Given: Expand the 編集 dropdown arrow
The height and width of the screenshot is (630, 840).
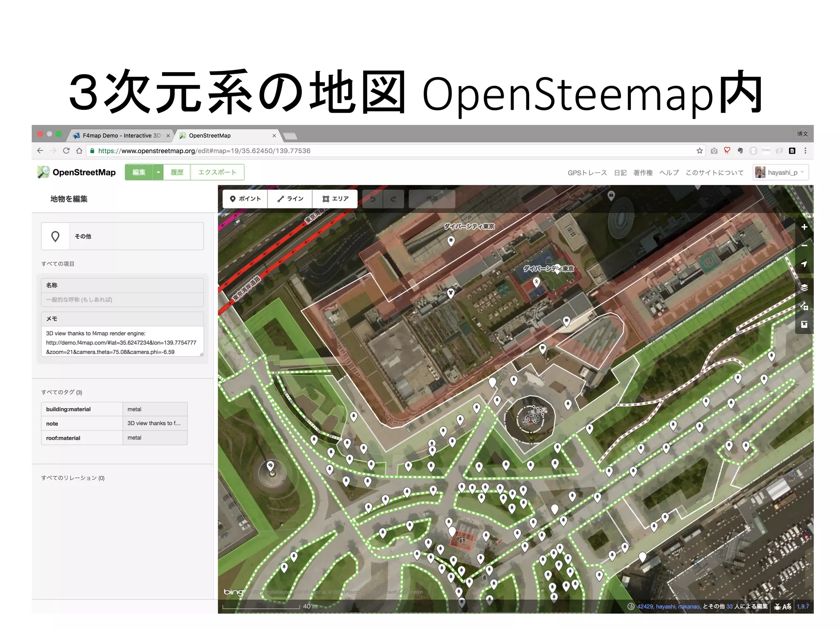Looking at the screenshot, I should click(158, 172).
